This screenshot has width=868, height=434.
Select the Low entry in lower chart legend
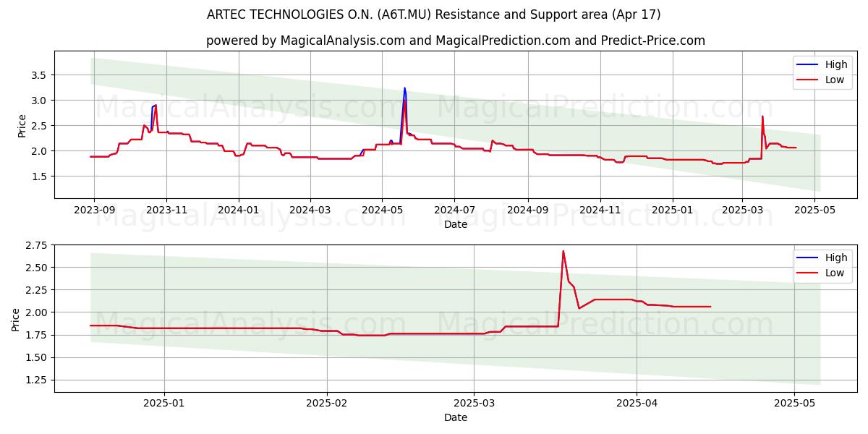click(x=822, y=273)
